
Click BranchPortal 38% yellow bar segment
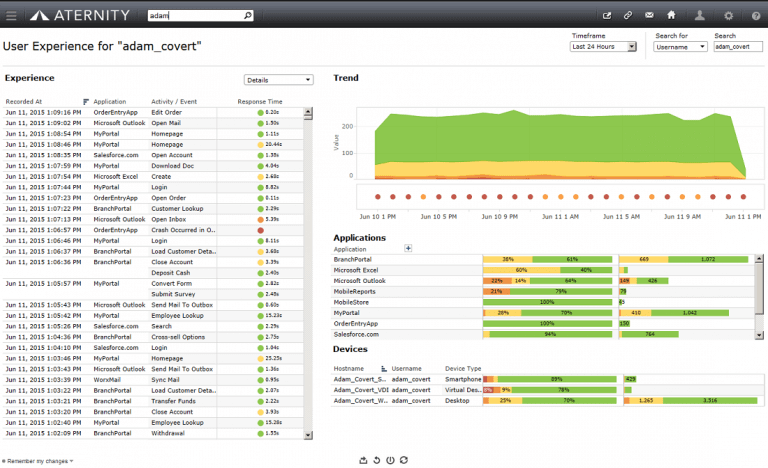[507, 260]
